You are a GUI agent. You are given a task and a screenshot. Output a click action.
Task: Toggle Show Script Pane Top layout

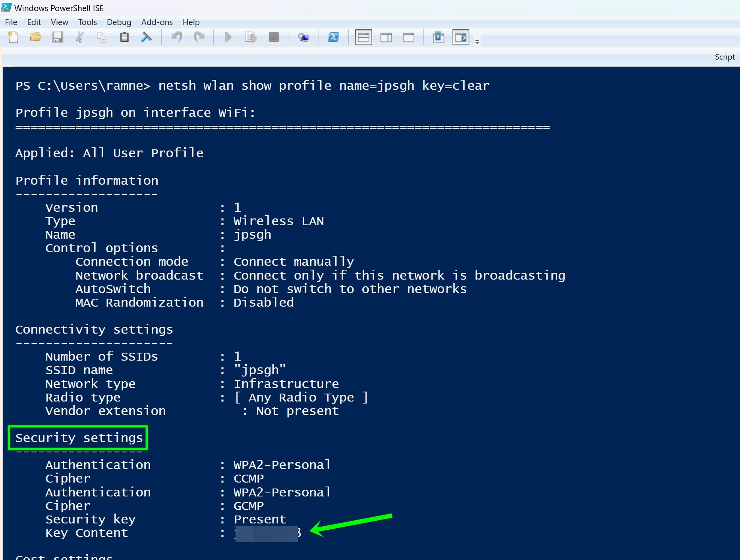[363, 37]
